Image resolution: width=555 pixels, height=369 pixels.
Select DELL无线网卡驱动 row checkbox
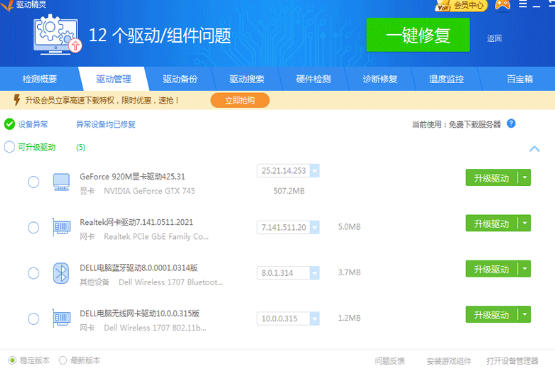click(34, 319)
